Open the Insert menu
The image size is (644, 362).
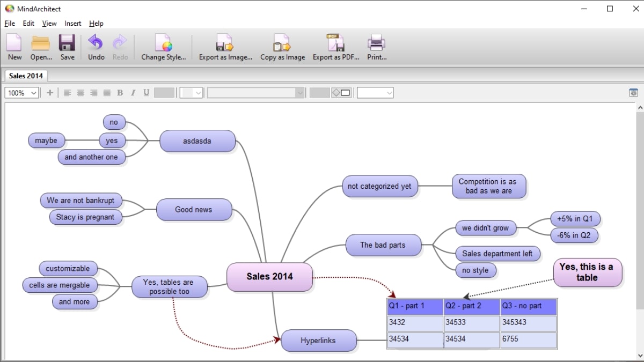[x=72, y=23]
